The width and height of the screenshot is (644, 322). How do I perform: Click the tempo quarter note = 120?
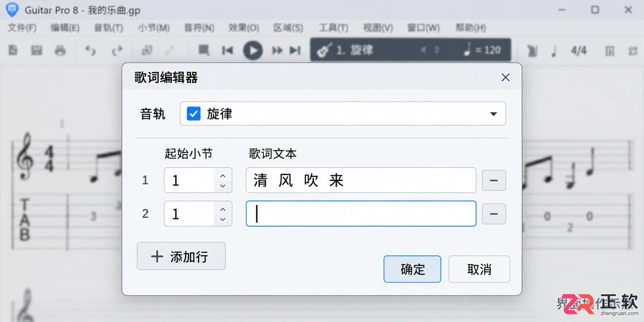pos(482,50)
